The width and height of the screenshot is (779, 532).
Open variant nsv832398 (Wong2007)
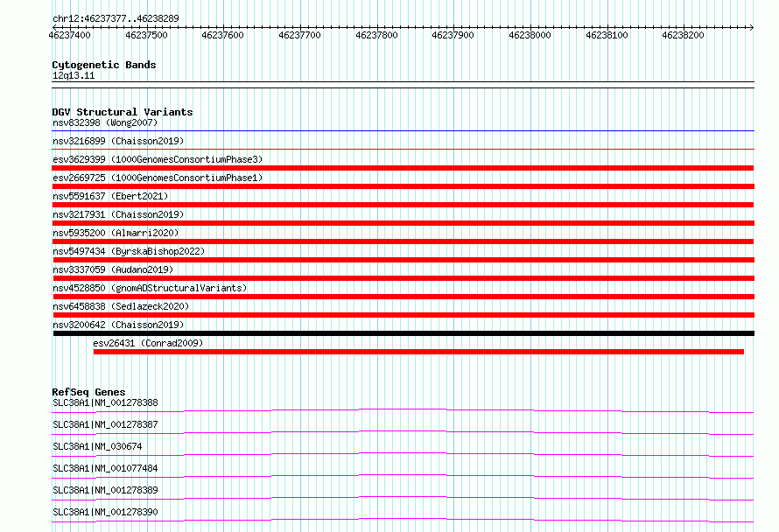tap(105, 122)
